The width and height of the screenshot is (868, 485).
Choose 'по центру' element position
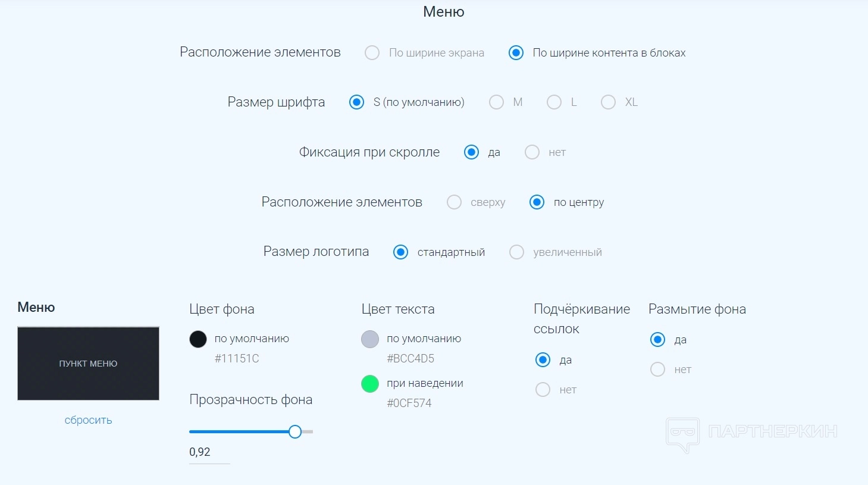(x=537, y=202)
